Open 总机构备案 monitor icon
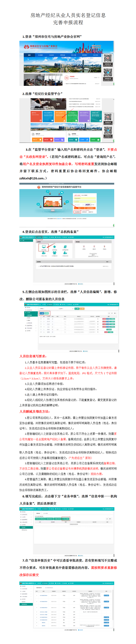Viewport: 136px width, 644px height. 44,247
